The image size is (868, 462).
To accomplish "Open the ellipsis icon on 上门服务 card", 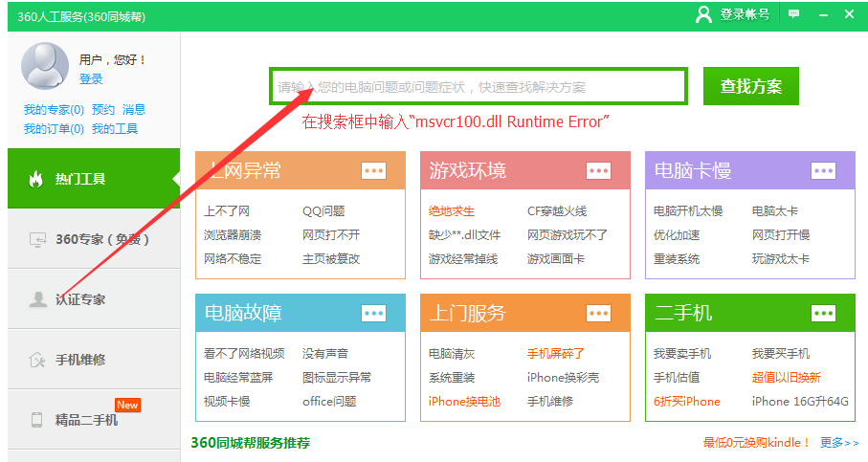I will point(598,313).
